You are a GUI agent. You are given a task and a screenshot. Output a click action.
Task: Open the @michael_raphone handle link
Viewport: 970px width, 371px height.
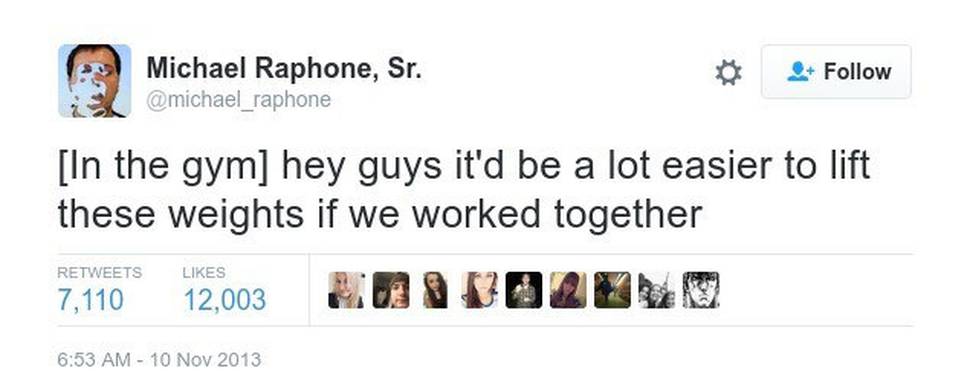(x=238, y=100)
